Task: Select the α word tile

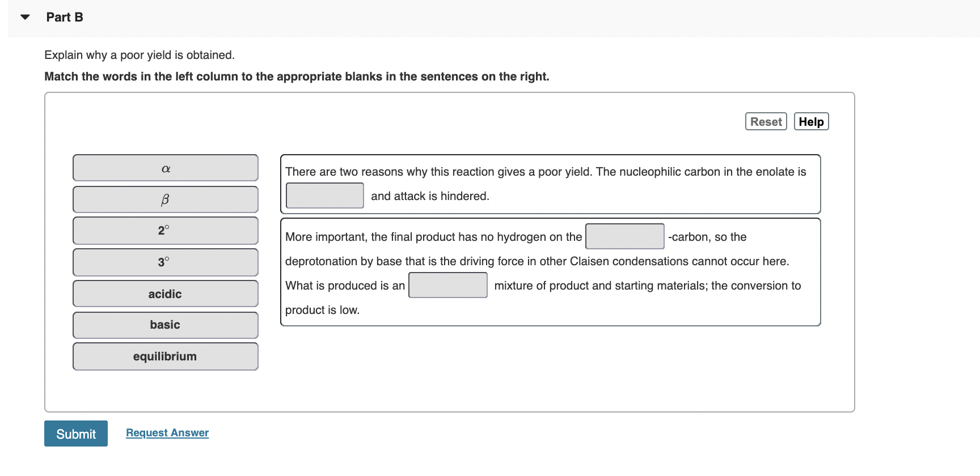Action: tap(166, 168)
